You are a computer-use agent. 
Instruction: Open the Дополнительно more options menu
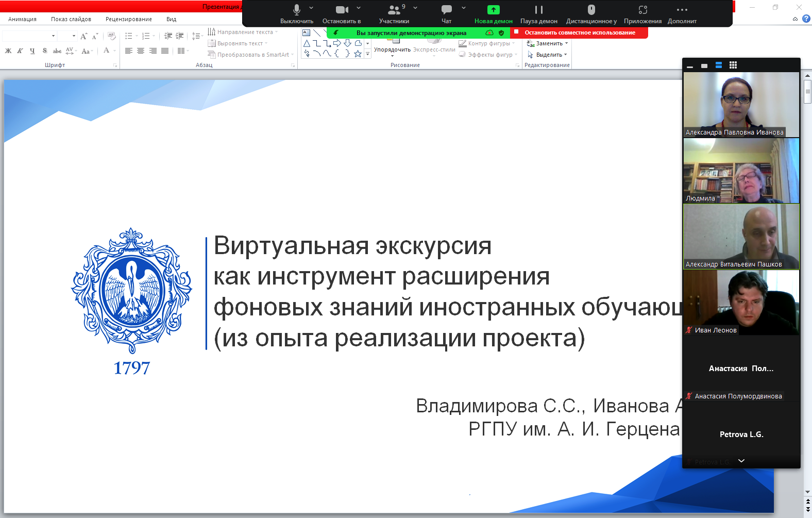point(682,14)
